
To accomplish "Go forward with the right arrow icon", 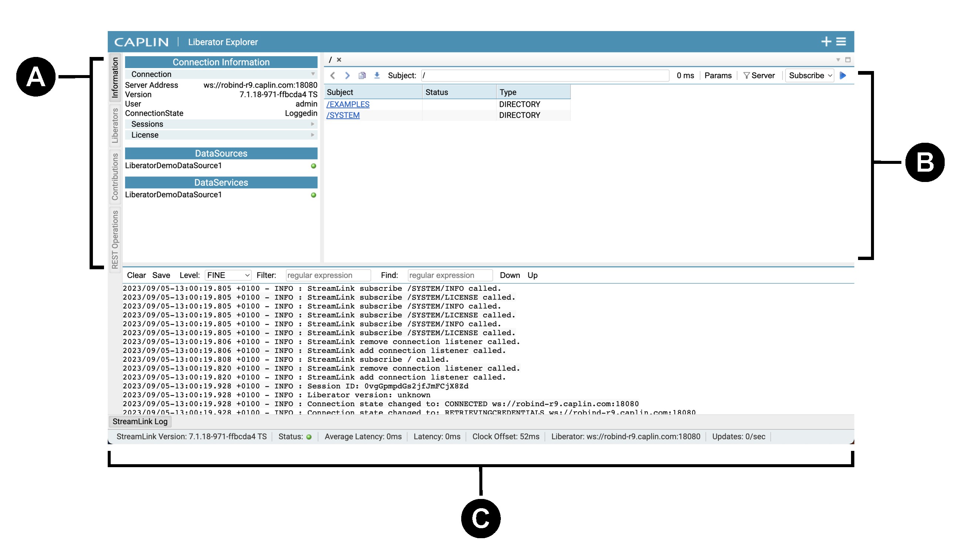I will [x=347, y=75].
